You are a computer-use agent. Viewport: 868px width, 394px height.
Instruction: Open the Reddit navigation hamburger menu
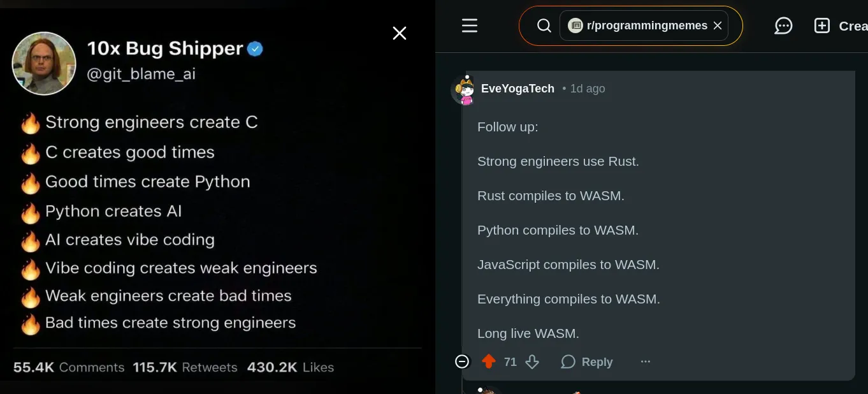470,26
